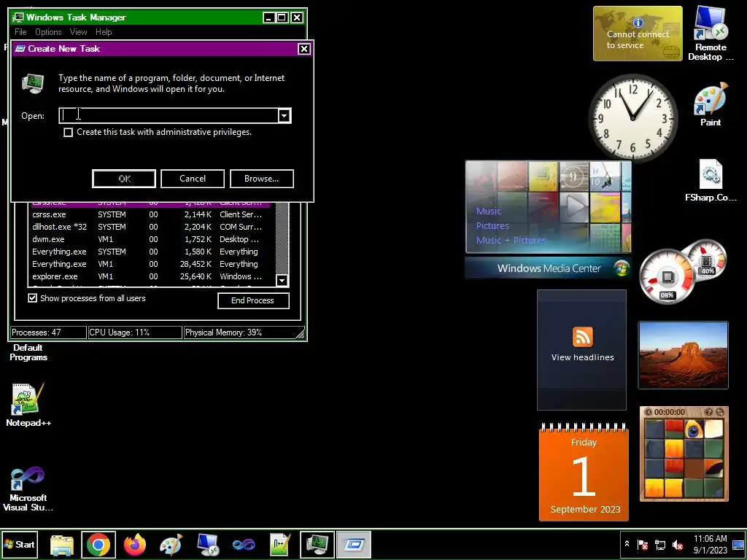Screen dimensions: 747x560
Task: Open Firefox from the taskbar
Action: pos(135,545)
